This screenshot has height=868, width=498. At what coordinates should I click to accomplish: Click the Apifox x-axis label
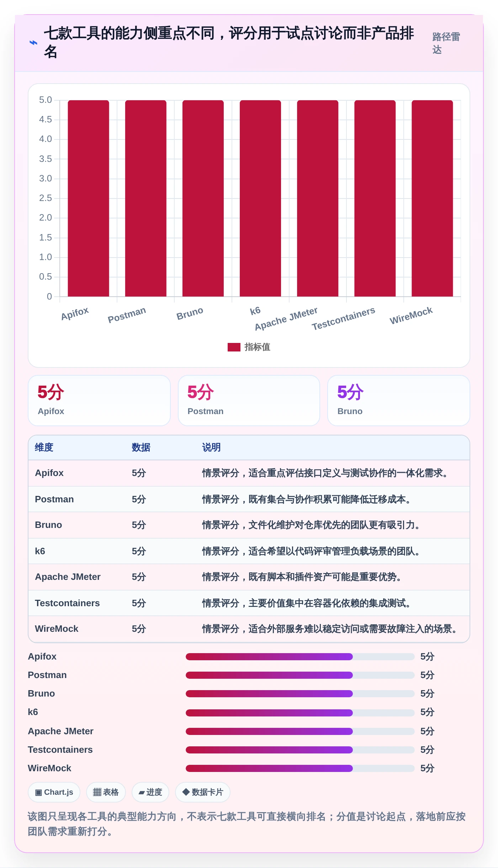click(x=75, y=313)
